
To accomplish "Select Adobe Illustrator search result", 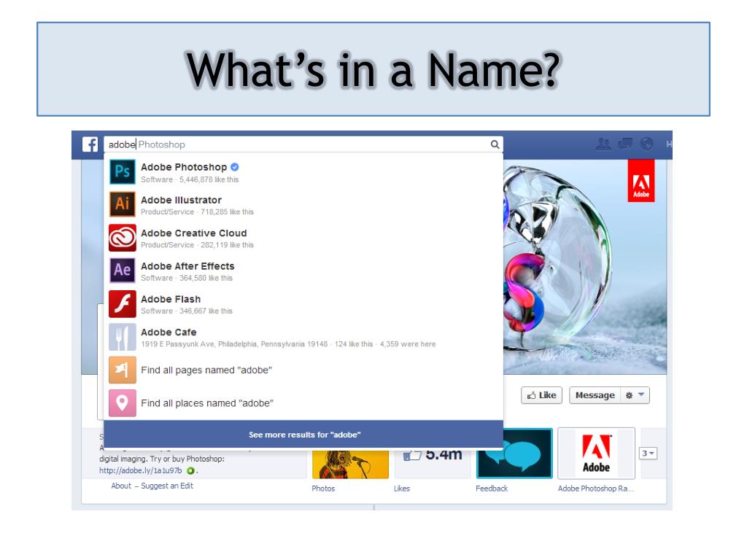I will pyautogui.click(x=303, y=205).
